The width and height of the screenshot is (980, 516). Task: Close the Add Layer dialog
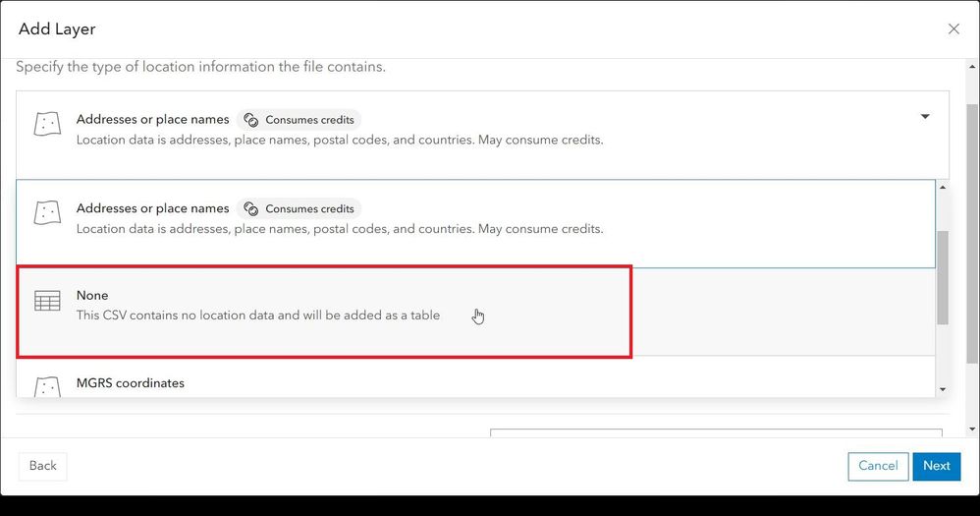pos(953,29)
